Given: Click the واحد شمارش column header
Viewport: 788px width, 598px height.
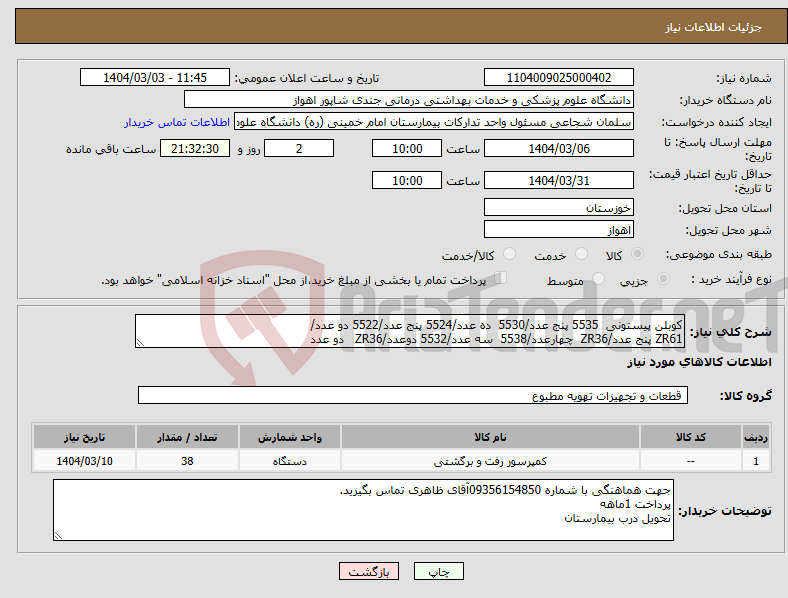Looking at the screenshot, I should tap(290, 437).
